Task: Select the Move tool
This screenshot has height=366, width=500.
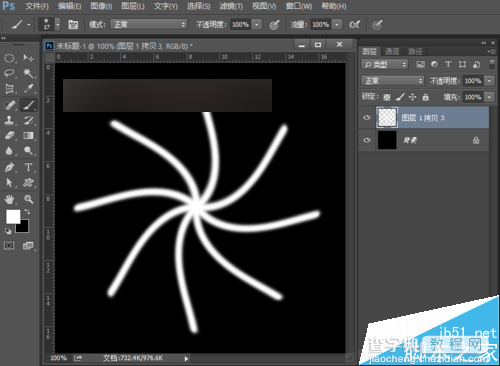Action: pos(28,58)
